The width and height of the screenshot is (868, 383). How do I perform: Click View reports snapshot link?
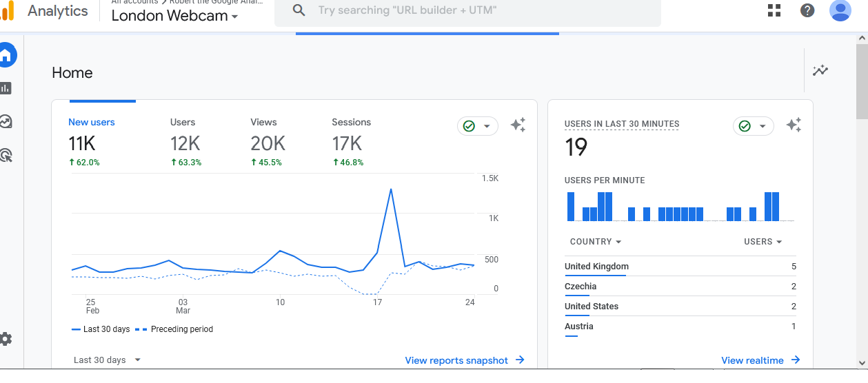tap(456, 360)
